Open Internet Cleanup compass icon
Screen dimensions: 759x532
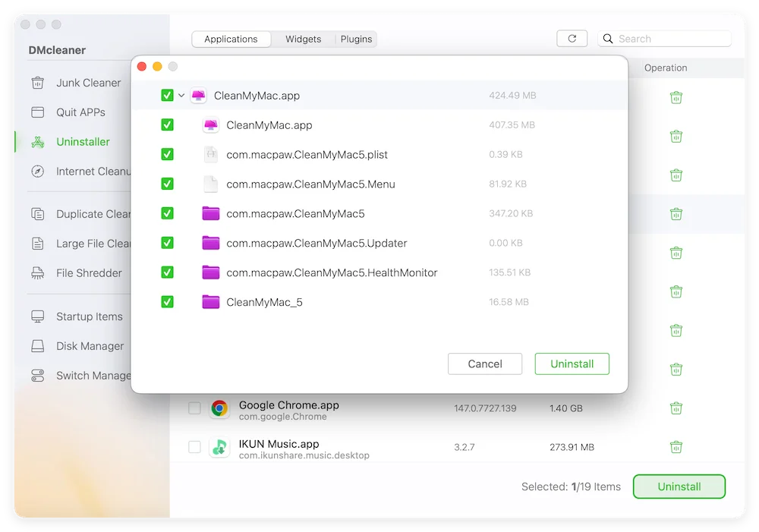pos(37,172)
